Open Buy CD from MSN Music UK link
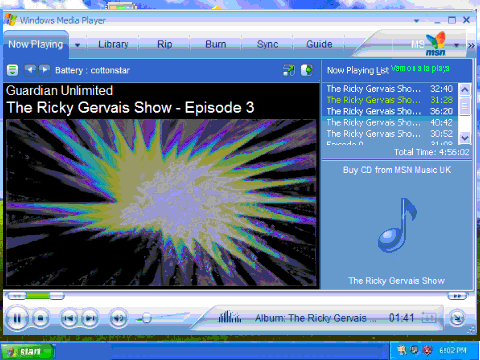This screenshot has height=360, width=480. [397, 170]
